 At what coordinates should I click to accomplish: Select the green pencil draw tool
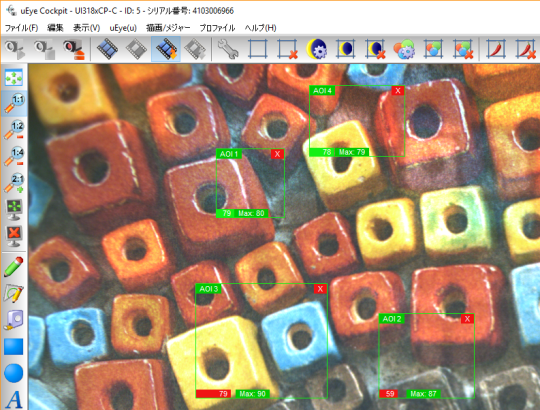[x=14, y=266]
